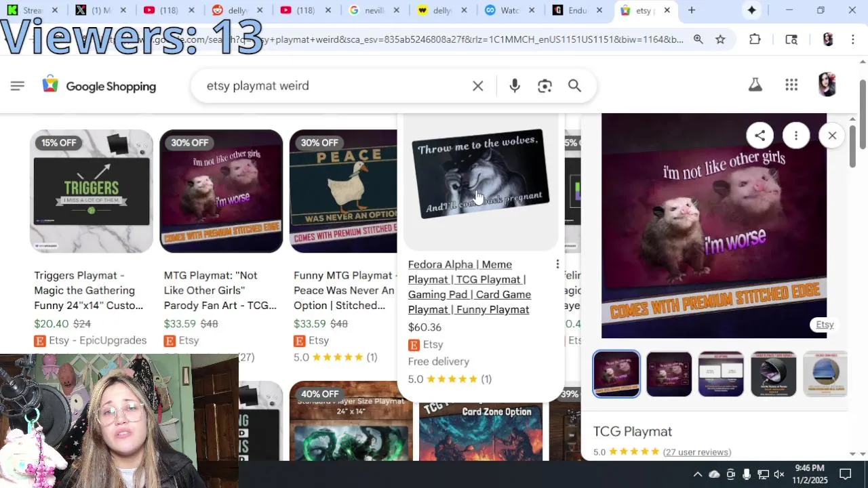Clear the search box text
The width and height of the screenshot is (868, 488).
[x=478, y=86]
